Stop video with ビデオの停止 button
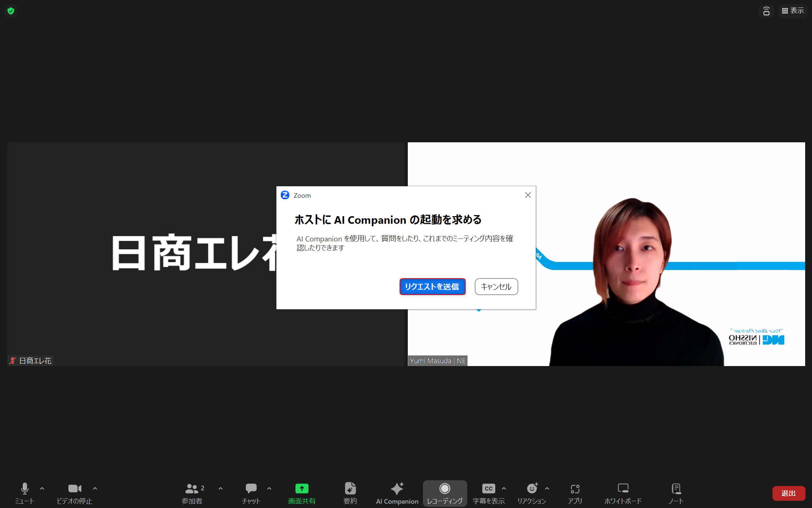 (75, 493)
